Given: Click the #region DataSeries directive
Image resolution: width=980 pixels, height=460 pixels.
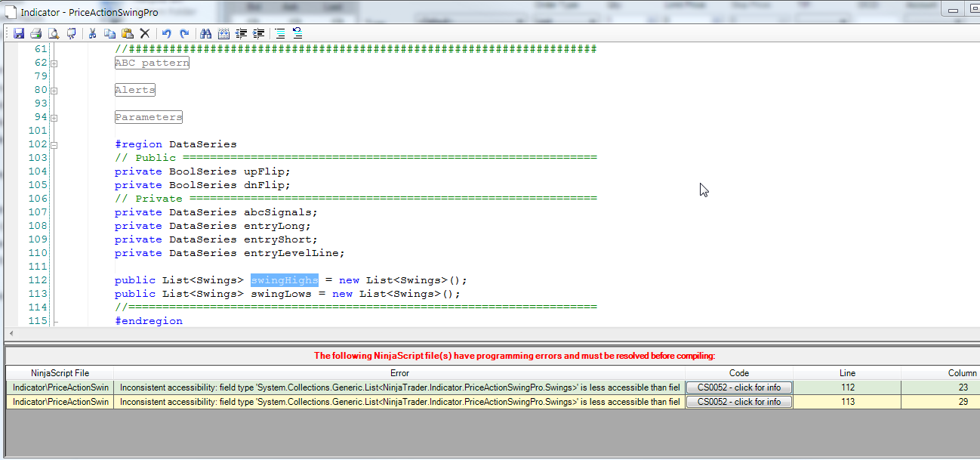Looking at the screenshot, I should (x=176, y=144).
